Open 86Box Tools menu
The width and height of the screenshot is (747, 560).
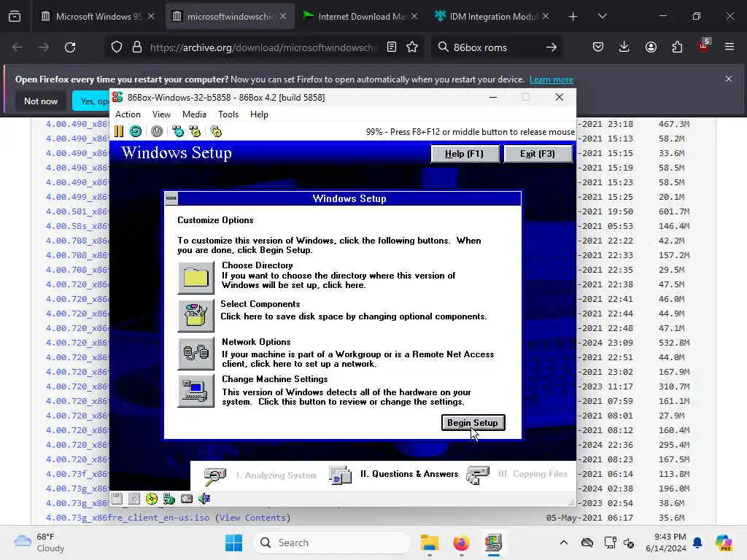228,114
